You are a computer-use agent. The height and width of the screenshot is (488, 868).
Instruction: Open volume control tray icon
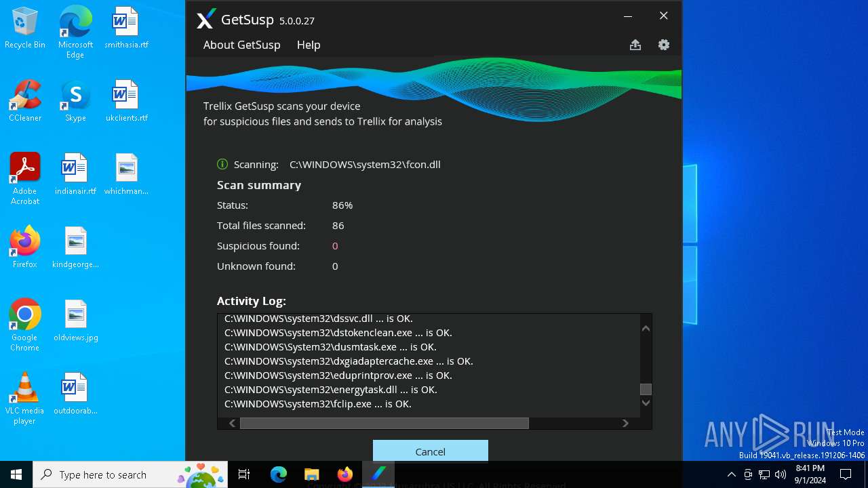781,474
